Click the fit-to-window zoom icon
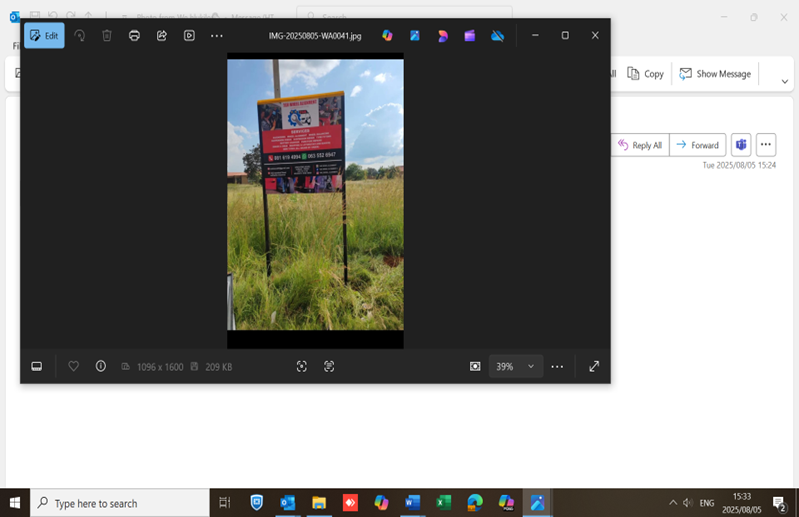Viewport: 799px width, 517px height. click(x=475, y=367)
